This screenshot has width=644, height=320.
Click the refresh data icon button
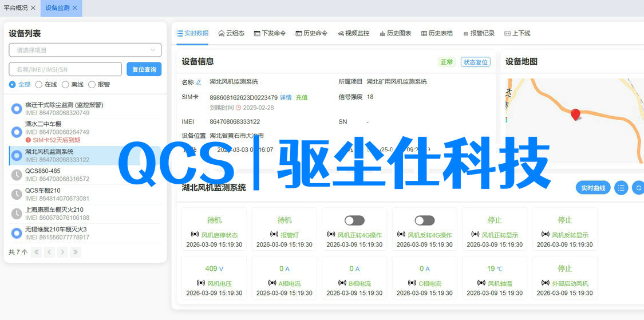(638, 188)
